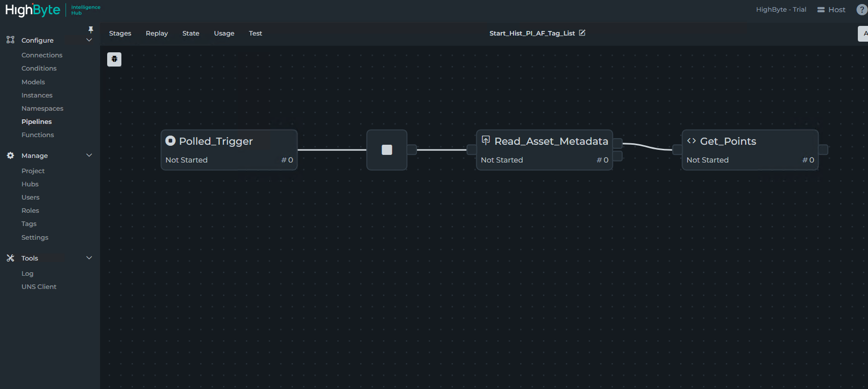Collapse the Manage section chevron
The image size is (868, 389).
coord(89,155)
